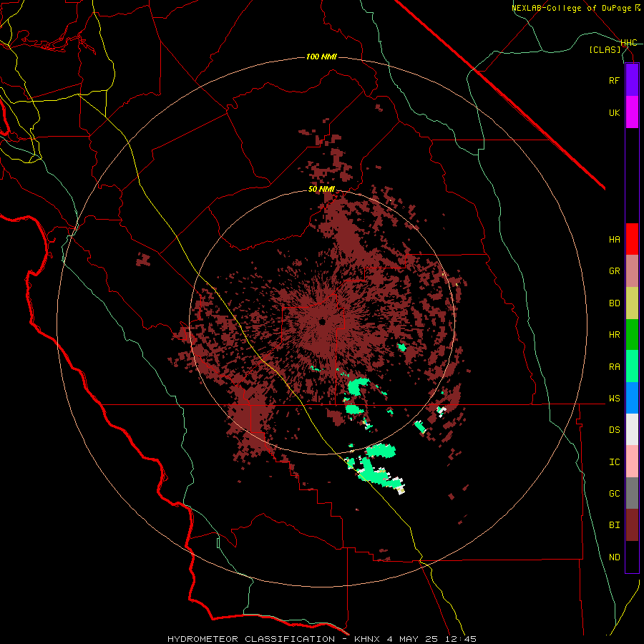Click the 100 NMI range ring label
This screenshot has height=644, width=644.
[321, 57]
